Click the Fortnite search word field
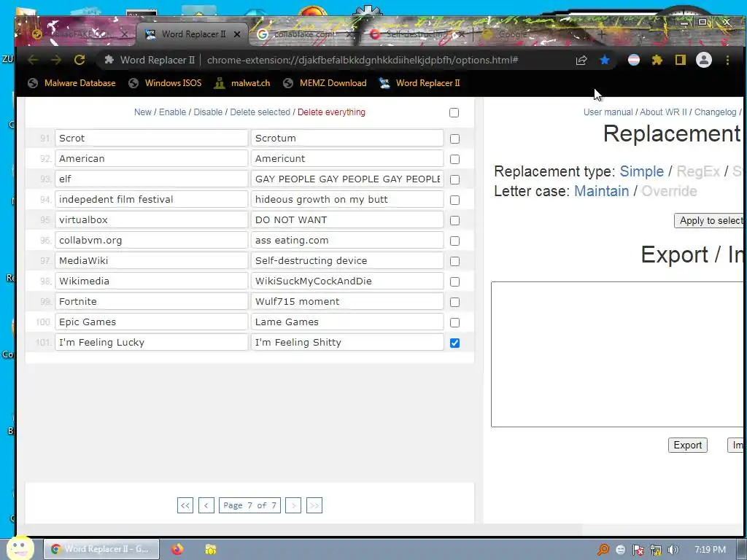747x560 pixels. (x=152, y=301)
